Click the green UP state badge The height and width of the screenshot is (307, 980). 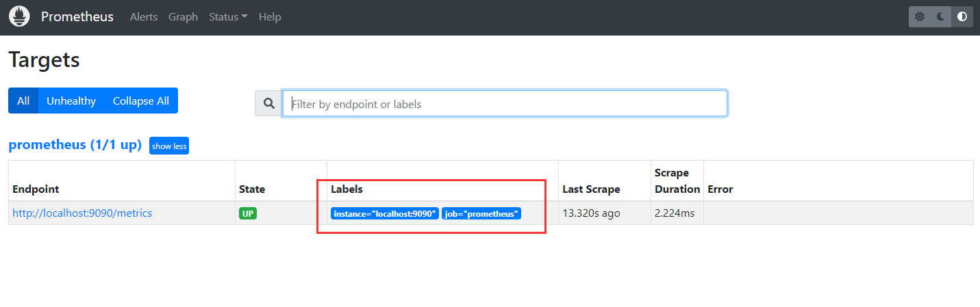click(248, 213)
